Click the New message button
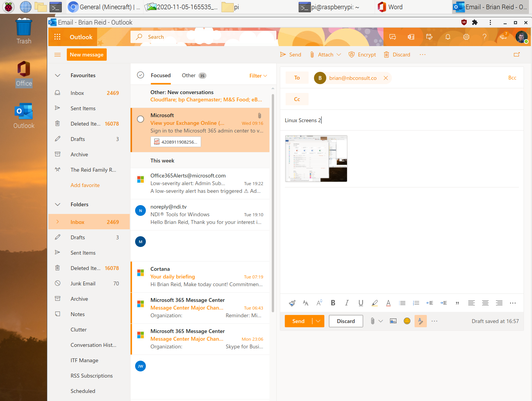This screenshot has height=401, width=532. [87, 55]
